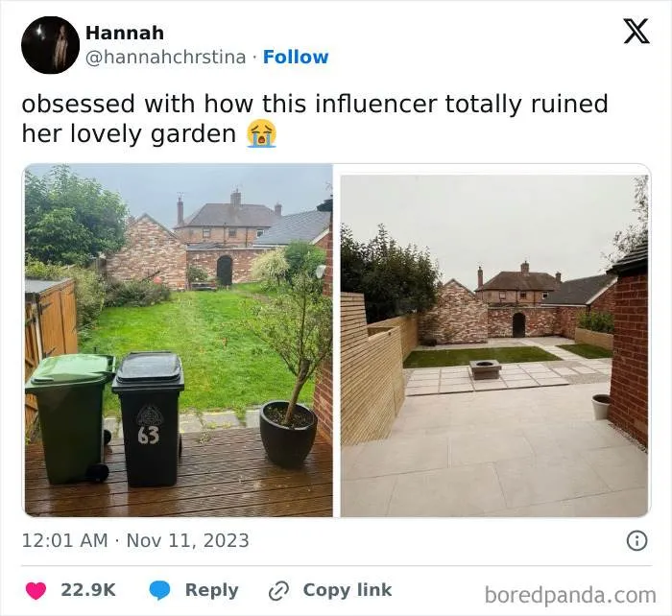
Task: Open the Hannah display name
Action: coord(125,33)
